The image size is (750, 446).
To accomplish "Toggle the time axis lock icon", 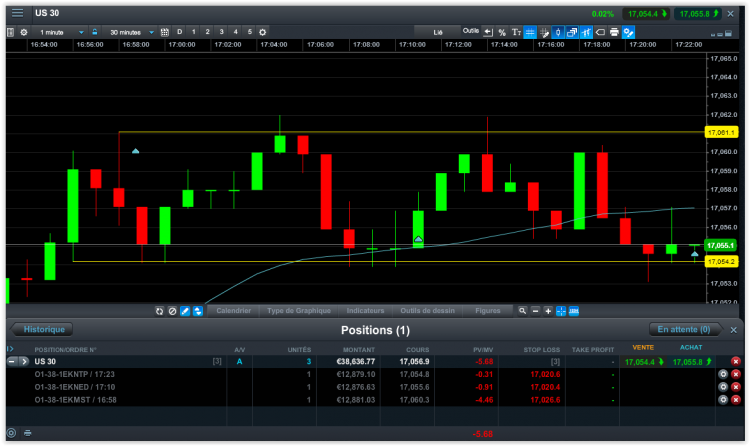I will [95, 32].
